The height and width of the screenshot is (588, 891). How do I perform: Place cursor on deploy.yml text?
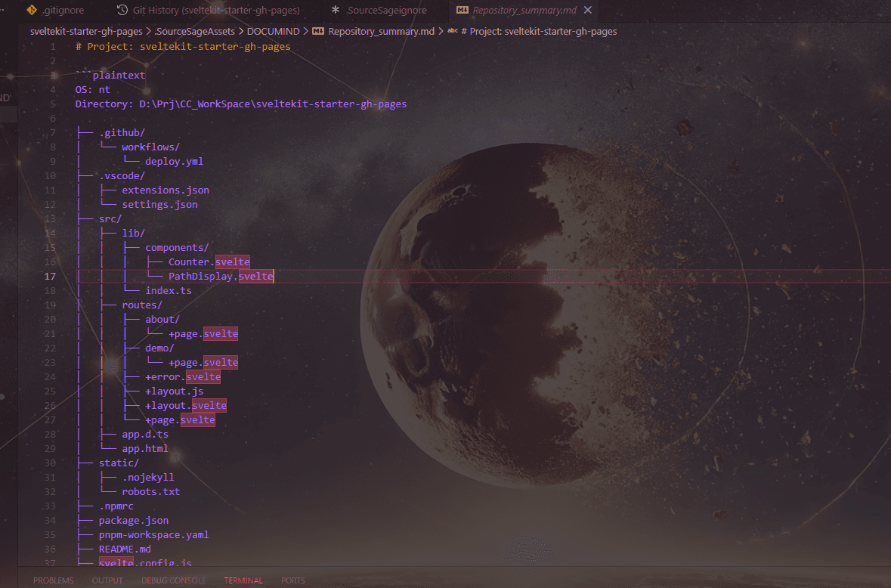(174, 161)
